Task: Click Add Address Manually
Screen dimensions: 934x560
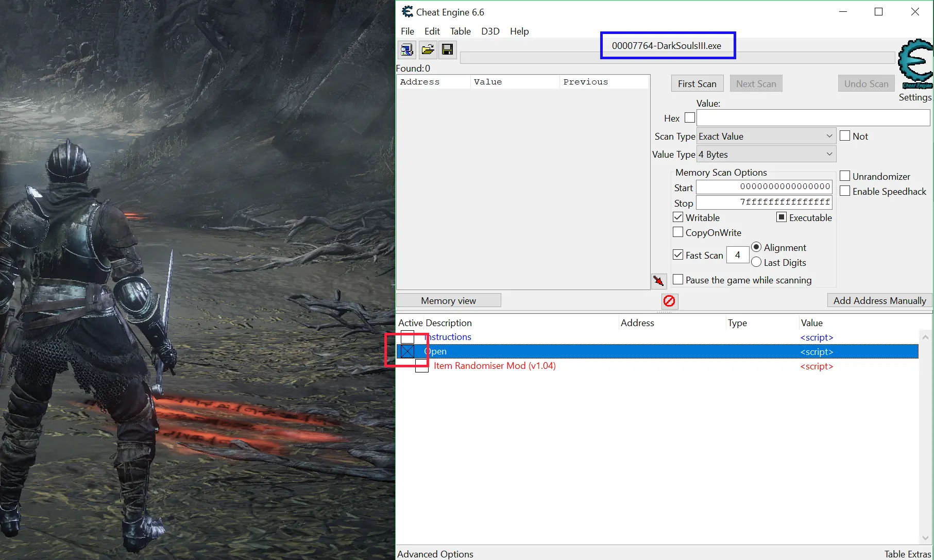Action: (x=879, y=300)
